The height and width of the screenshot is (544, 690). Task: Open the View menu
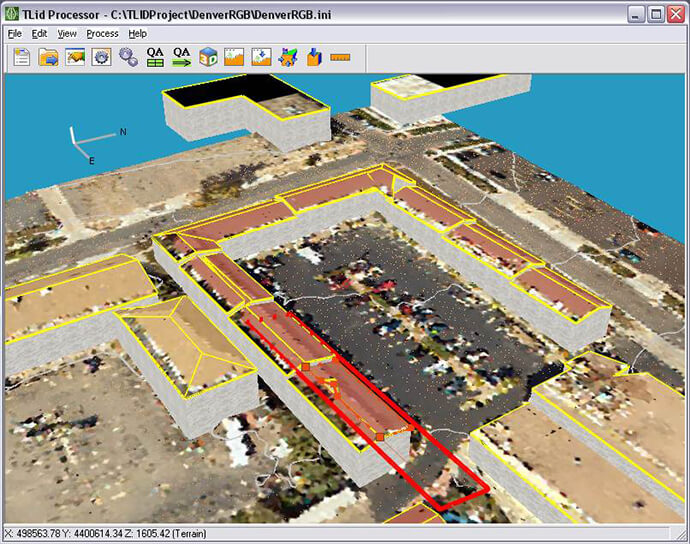coord(67,34)
